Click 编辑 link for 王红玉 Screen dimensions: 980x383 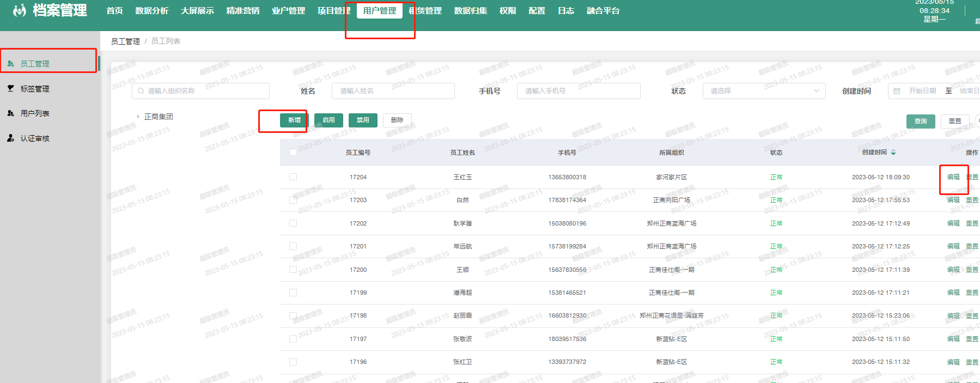953,177
